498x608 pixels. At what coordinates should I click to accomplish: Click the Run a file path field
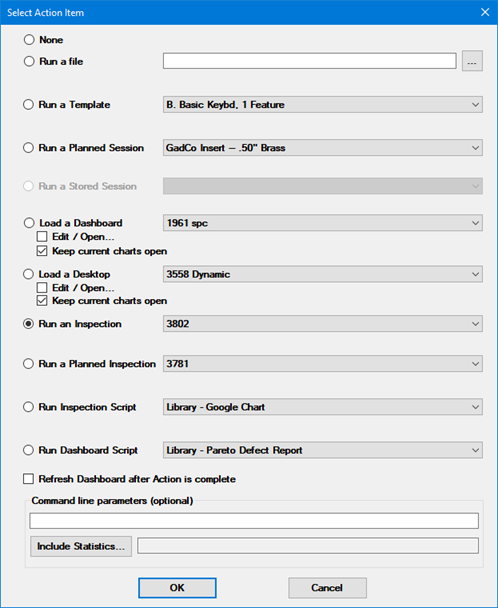point(310,61)
